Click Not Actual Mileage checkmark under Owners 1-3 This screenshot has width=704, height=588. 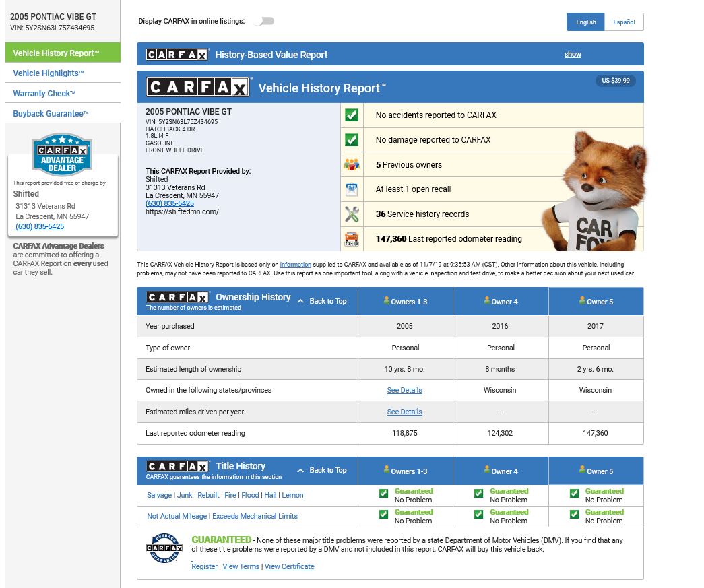click(383, 515)
